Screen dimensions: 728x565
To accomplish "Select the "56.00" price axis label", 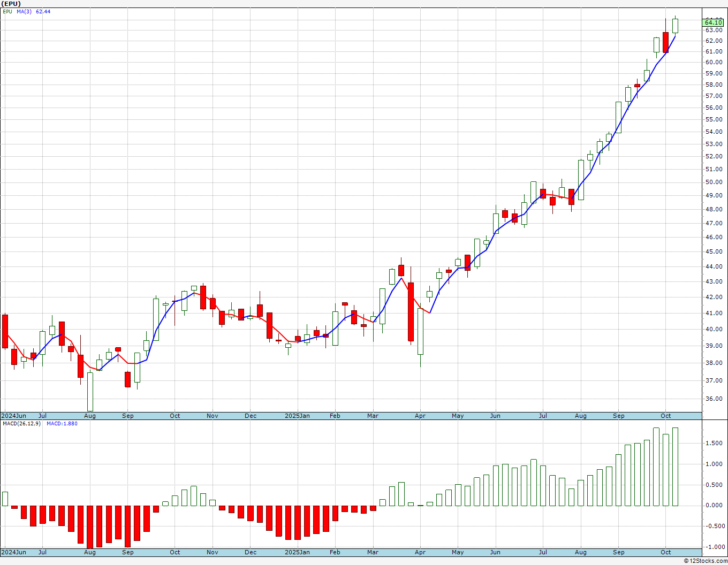I will point(714,108).
